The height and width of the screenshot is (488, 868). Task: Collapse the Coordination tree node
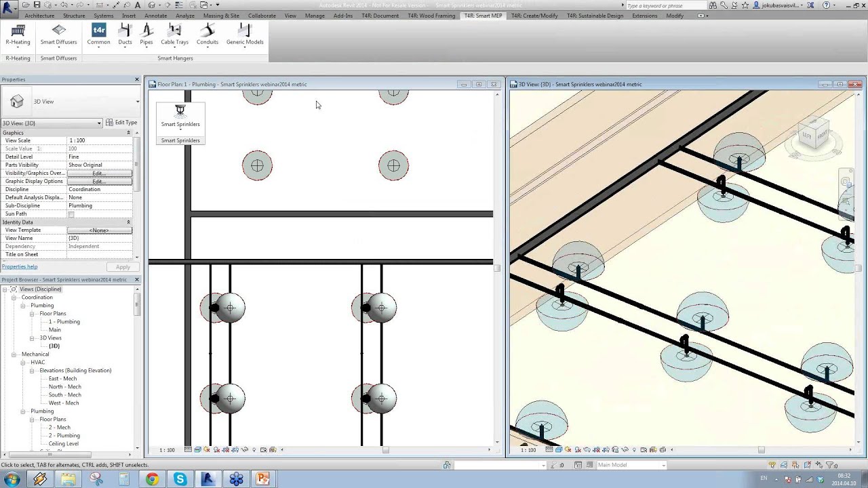[x=14, y=298]
